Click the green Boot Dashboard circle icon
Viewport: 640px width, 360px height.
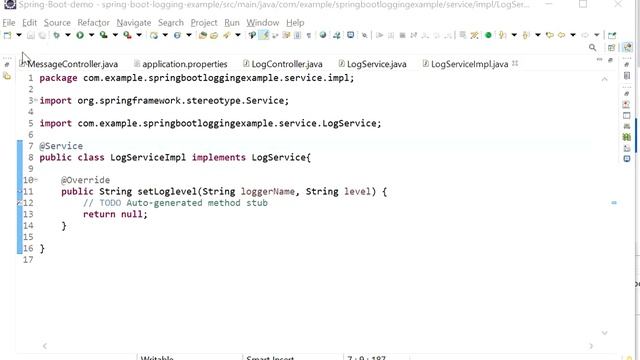[x=488, y=36]
